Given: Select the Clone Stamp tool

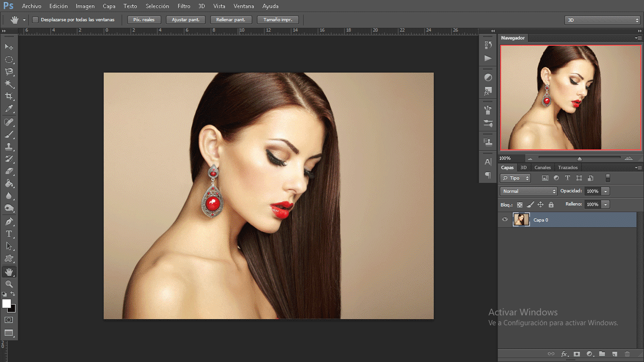Looking at the screenshot, I should [x=9, y=146].
